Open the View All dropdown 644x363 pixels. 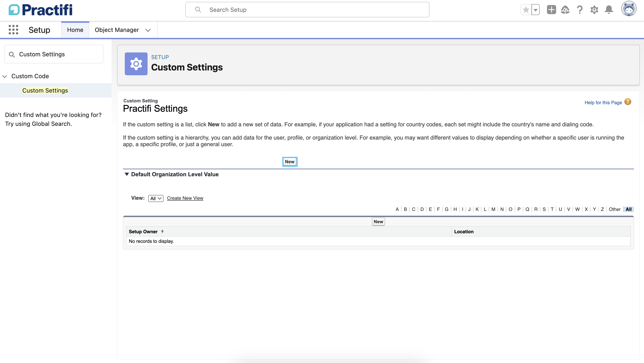(156, 198)
